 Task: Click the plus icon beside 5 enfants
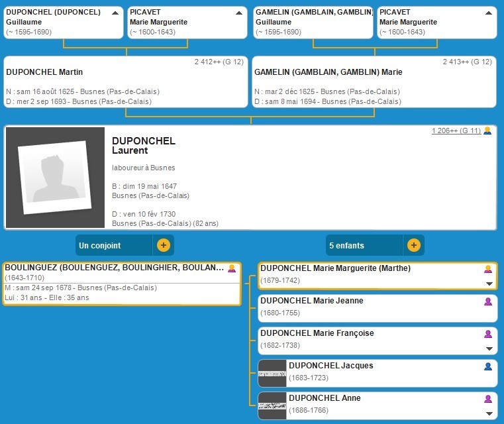(x=413, y=245)
